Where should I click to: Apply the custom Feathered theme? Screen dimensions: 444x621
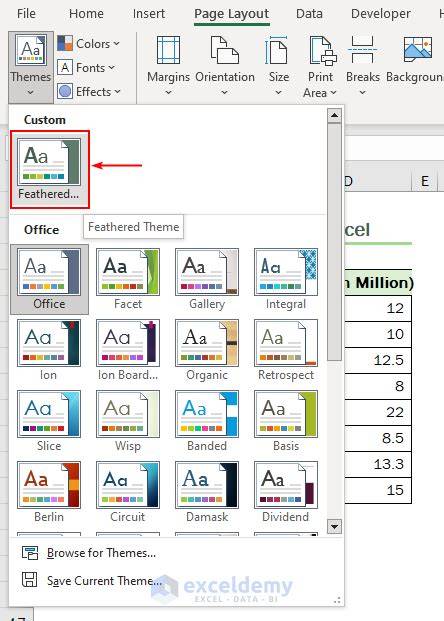click(x=50, y=169)
